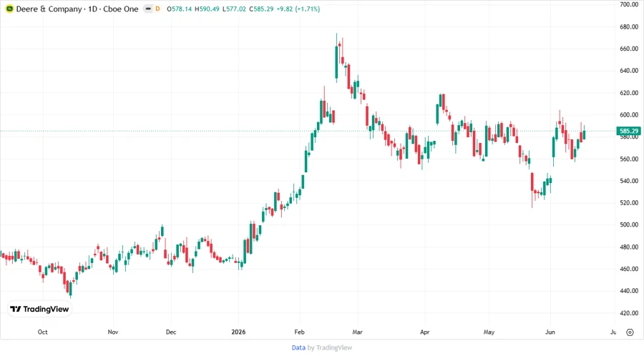The image size is (644, 356).
Task: Open chart settings gear icon
Action: tap(630, 332)
